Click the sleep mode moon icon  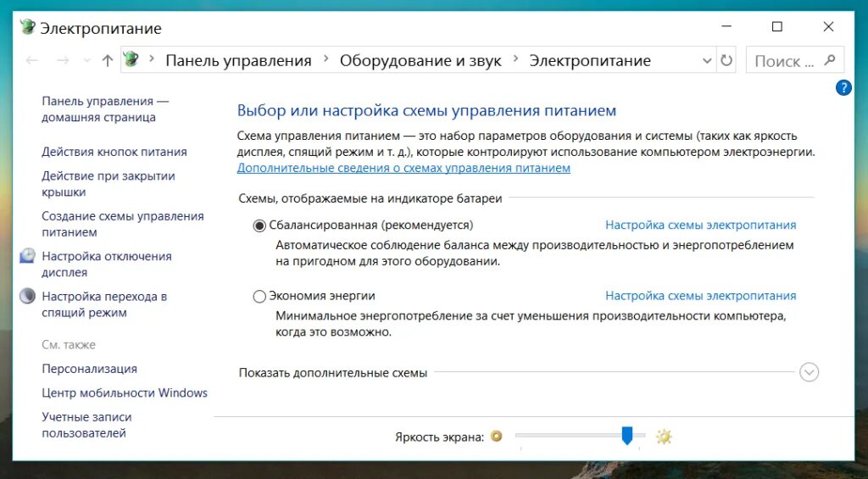[27, 296]
